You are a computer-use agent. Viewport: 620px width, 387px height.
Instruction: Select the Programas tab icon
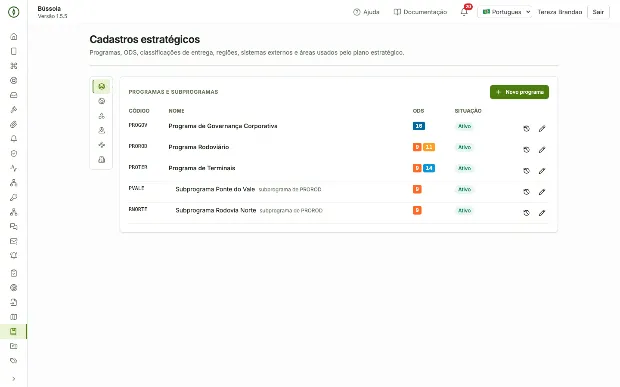click(x=102, y=86)
